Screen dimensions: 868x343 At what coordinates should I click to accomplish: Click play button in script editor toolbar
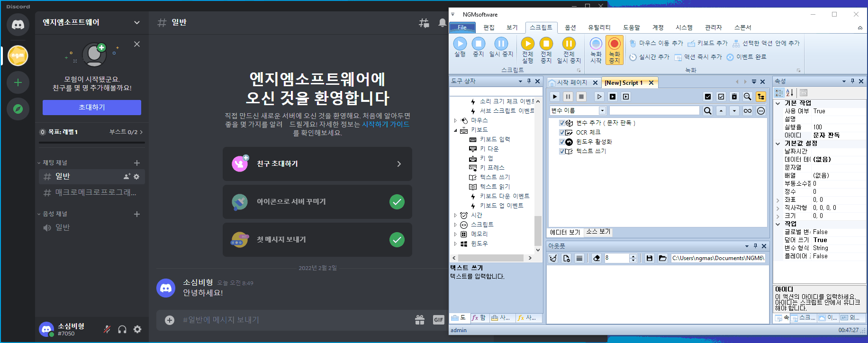(555, 97)
